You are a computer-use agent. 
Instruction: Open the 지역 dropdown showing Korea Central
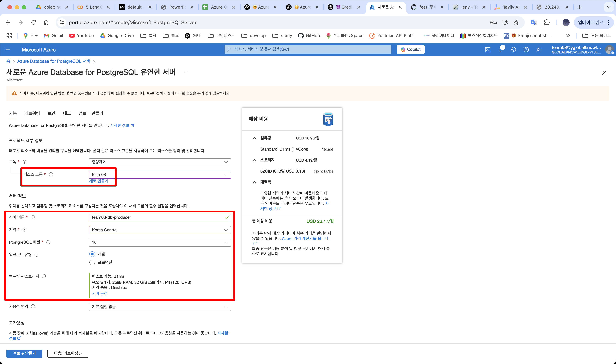click(x=160, y=230)
